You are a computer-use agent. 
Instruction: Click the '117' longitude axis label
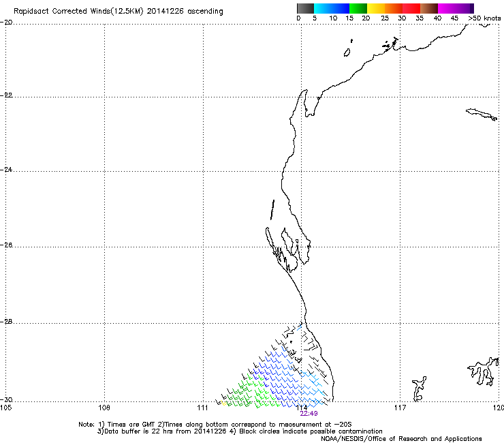(x=400, y=408)
